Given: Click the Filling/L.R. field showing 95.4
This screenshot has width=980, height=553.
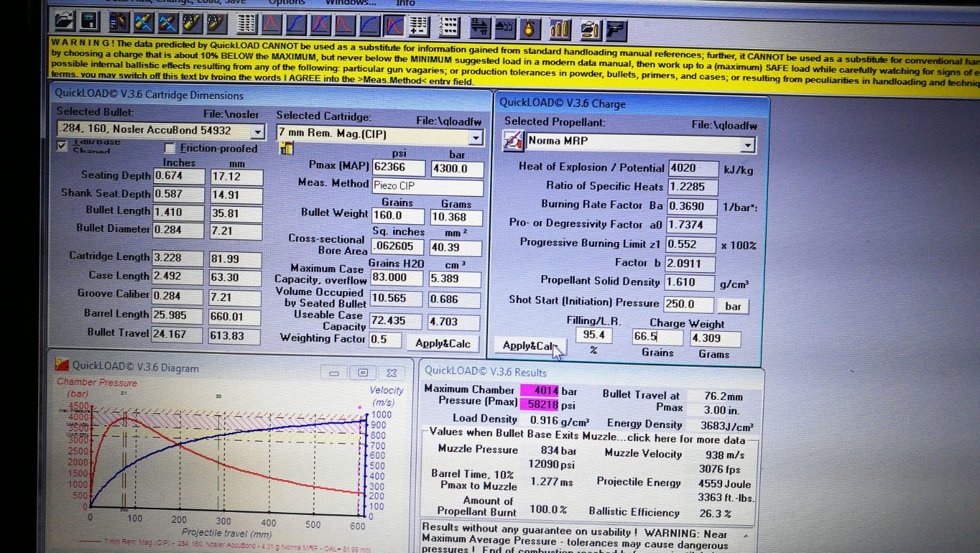Looking at the screenshot, I should click(593, 335).
